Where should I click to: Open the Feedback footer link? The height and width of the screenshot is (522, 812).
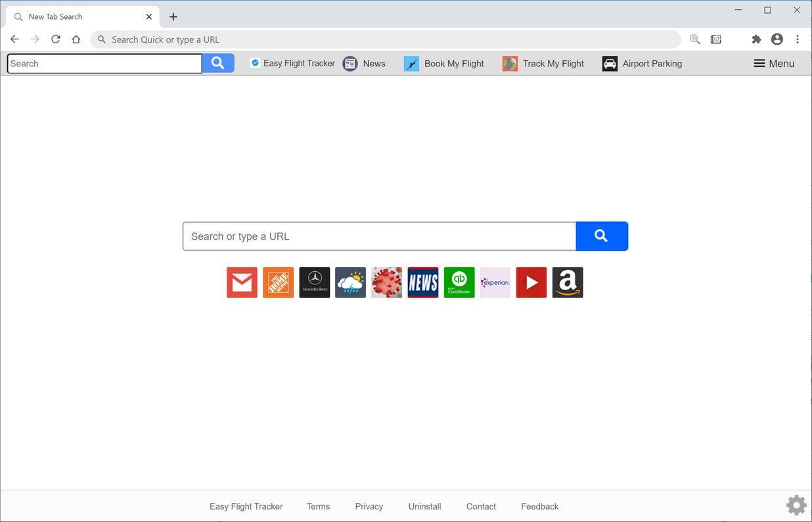point(539,506)
